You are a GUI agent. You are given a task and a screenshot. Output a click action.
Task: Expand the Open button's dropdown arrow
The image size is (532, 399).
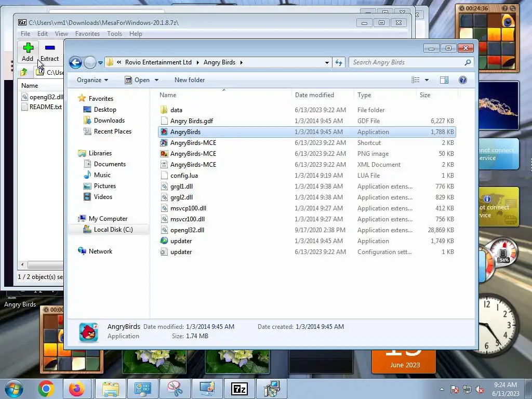point(156,80)
